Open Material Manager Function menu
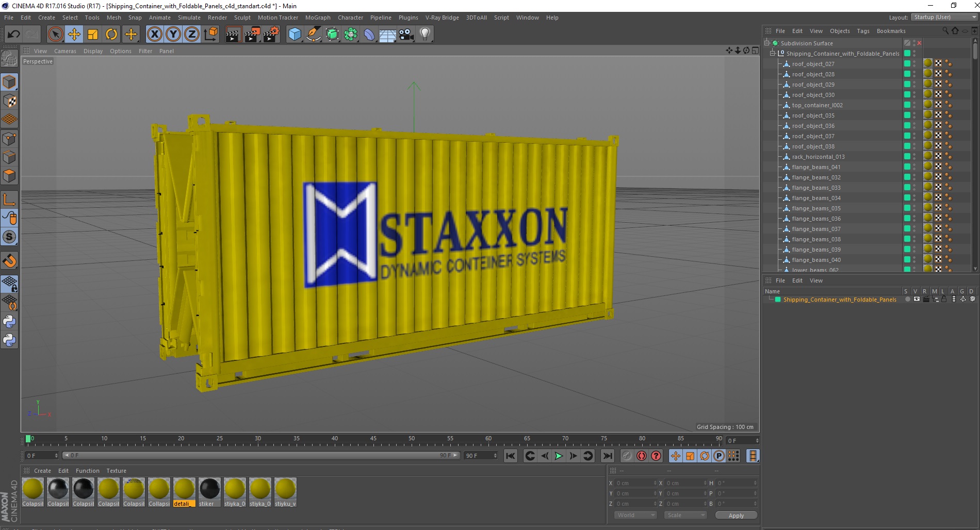The image size is (980, 530). (87, 471)
